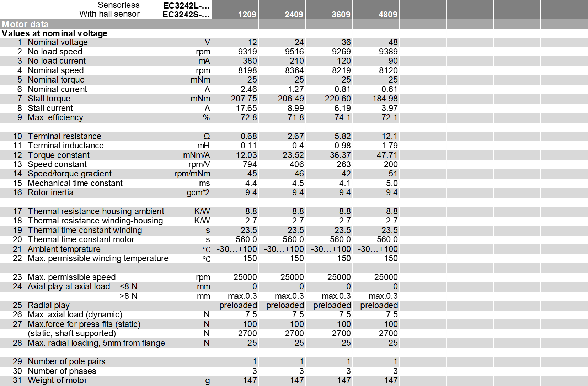The image size is (588, 386).
Task: Click the Rotor inertia label
Action: click(50, 192)
